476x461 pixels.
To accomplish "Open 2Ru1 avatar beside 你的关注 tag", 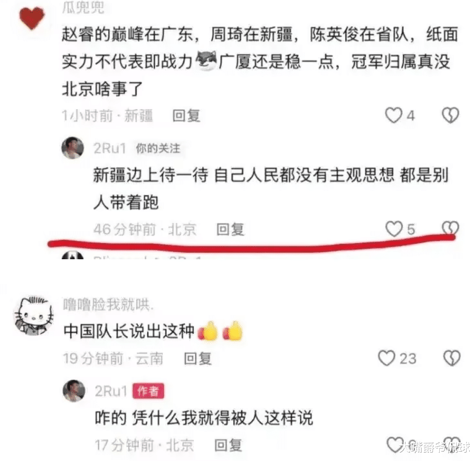I will [x=73, y=147].
